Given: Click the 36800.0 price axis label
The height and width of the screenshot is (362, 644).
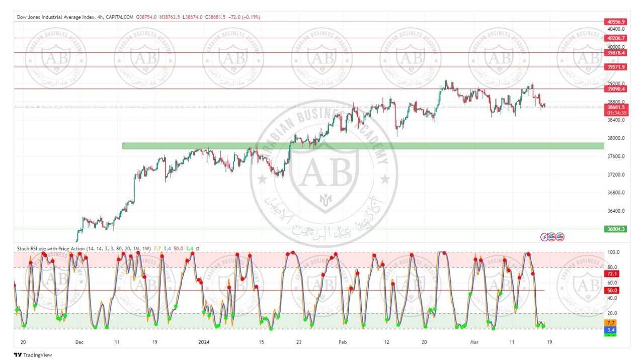Looking at the screenshot, I should [x=616, y=193].
